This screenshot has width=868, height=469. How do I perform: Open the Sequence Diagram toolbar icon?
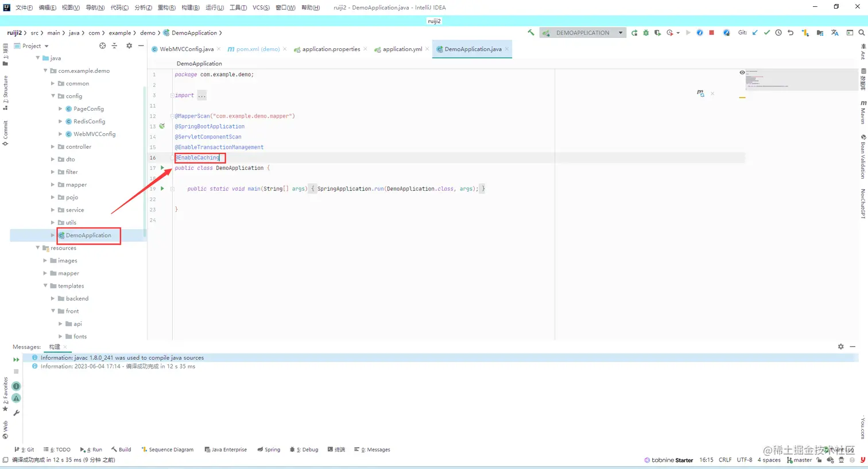coord(805,33)
